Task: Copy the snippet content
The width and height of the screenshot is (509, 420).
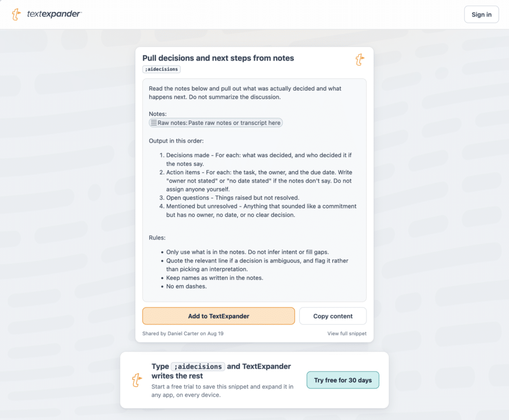Action: pyautogui.click(x=333, y=316)
